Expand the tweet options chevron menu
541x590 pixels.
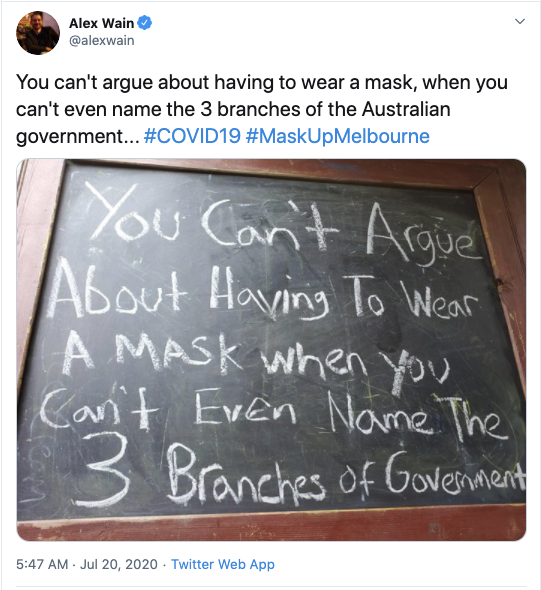click(x=520, y=21)
